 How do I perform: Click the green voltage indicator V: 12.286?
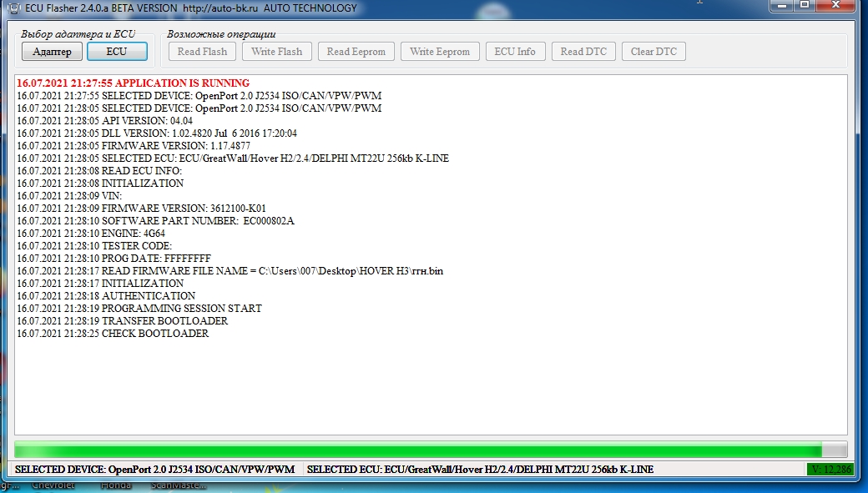coord(830,470)
